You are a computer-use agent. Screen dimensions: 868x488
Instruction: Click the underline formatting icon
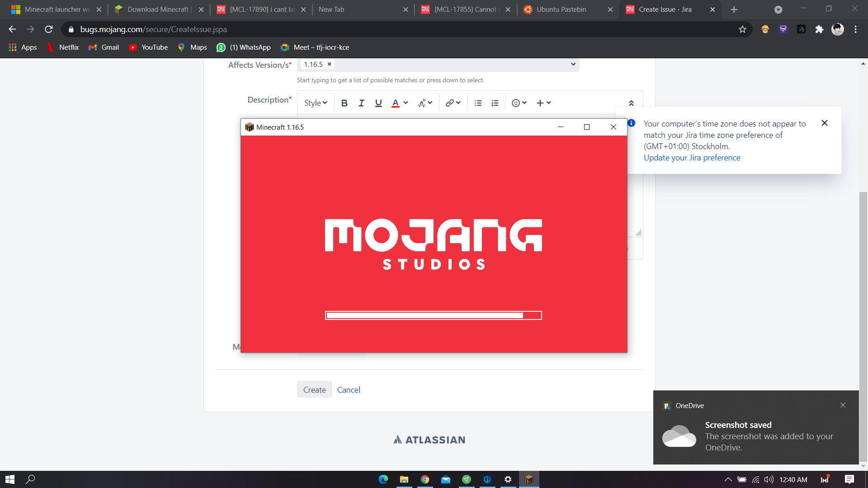click(378, 103)
